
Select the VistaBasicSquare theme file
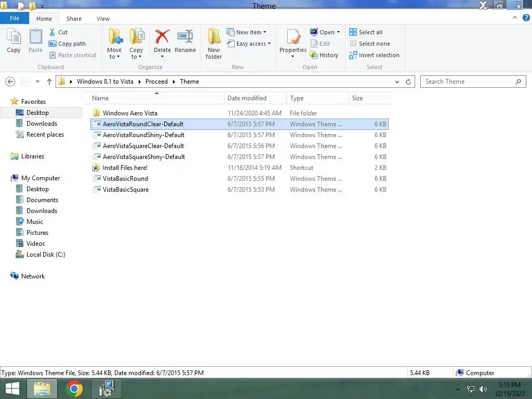click(x=239, y=189)
